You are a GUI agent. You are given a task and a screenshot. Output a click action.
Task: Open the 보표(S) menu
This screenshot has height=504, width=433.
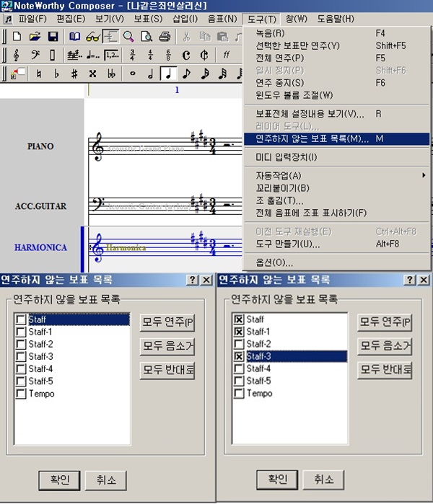[148, 19]
